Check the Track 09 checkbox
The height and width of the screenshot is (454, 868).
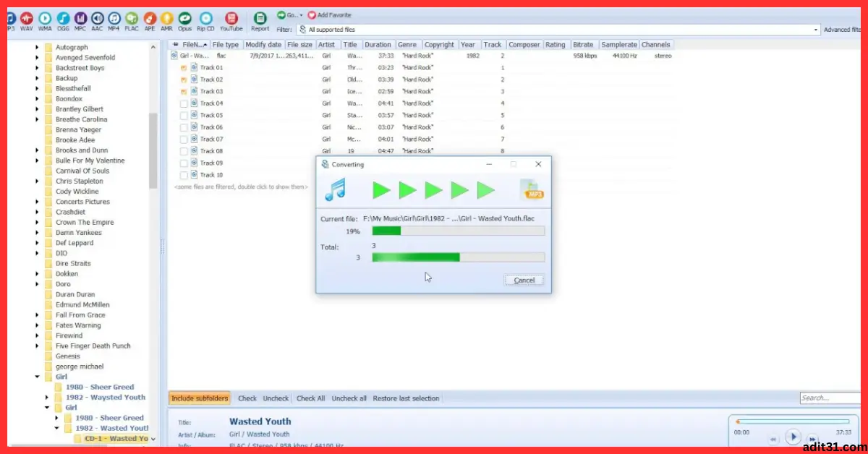click(x=184, y=163)
